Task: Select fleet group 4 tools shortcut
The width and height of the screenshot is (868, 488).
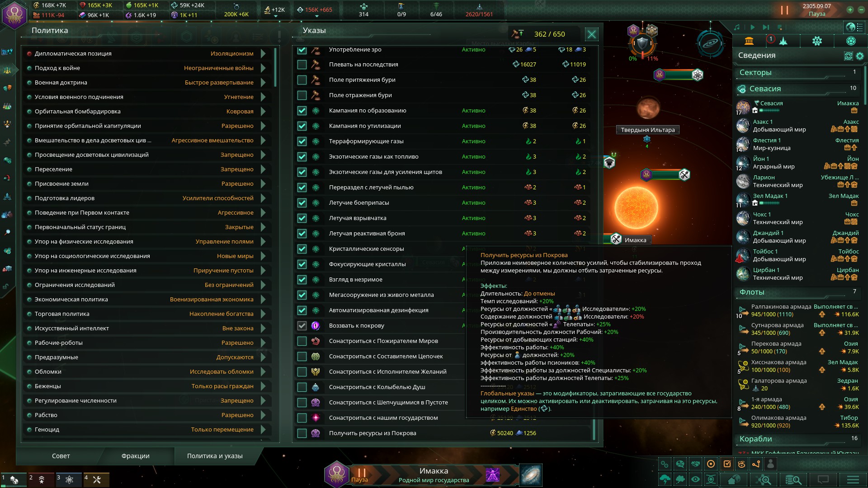Action: point(95,479)
